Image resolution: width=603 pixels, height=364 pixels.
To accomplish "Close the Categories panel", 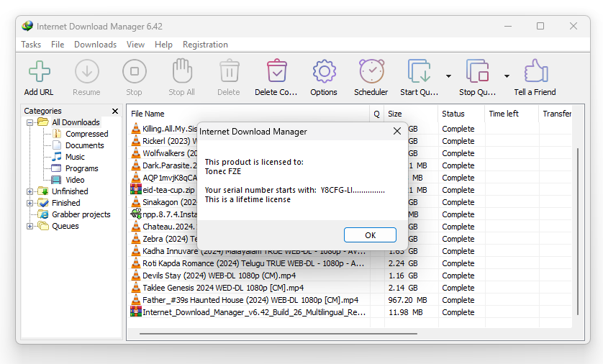I will click(x=114, y=111).
